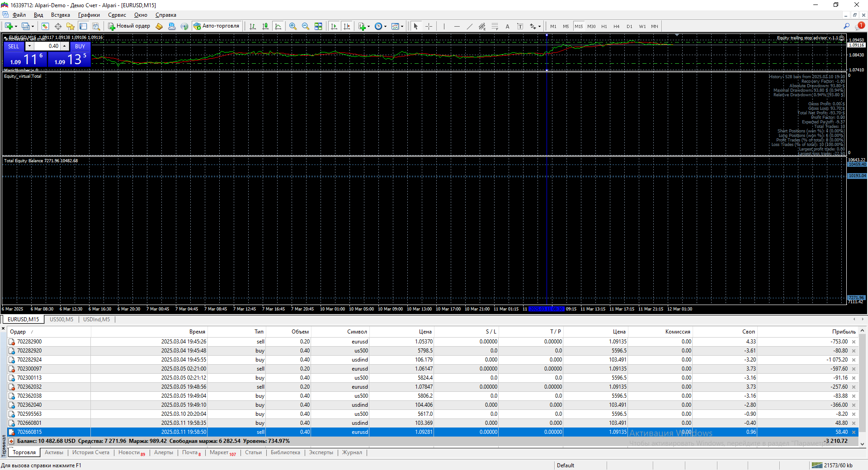Open the search magnifier icon
This screenshot has width=868, height=470.
click(x=846, y=26)
